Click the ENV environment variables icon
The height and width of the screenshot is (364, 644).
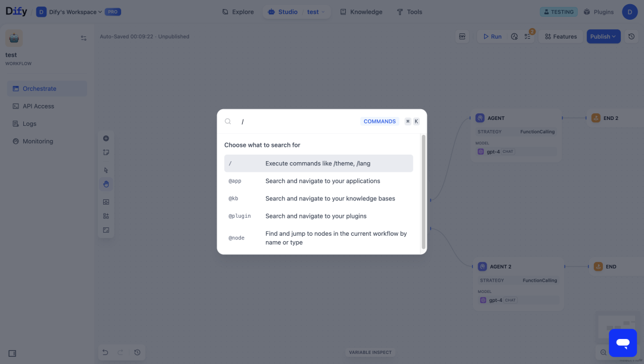pyautogui.click(x=462, y=36)
